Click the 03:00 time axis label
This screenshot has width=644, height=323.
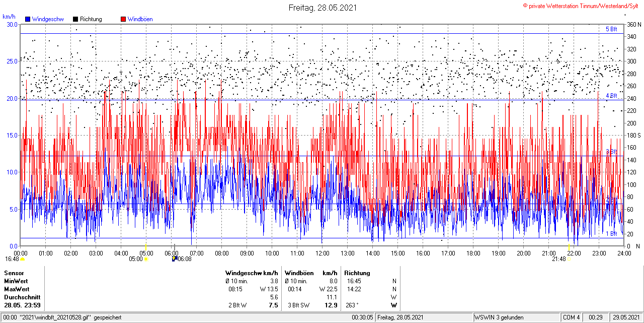point(96,253)
